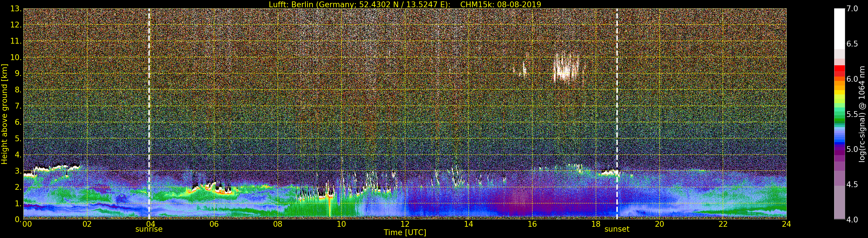This screenshot has height=238, width=868.
Task: Click the colorbar tick value "5.5"
Action: pos(852,114)
